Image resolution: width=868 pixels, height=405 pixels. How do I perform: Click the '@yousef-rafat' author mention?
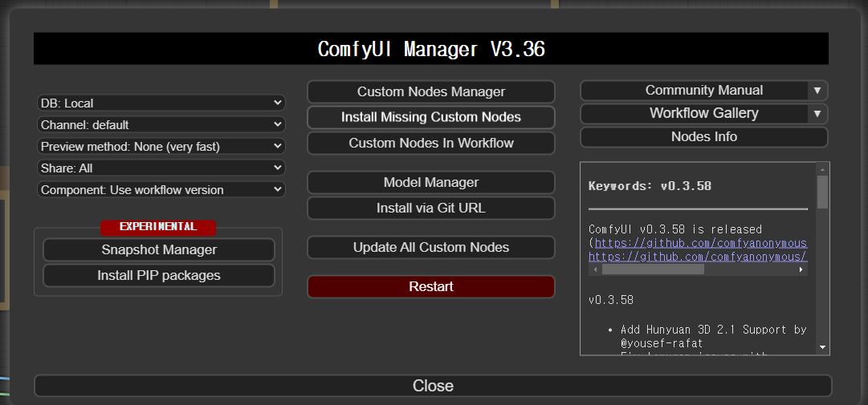click(662, 343)
